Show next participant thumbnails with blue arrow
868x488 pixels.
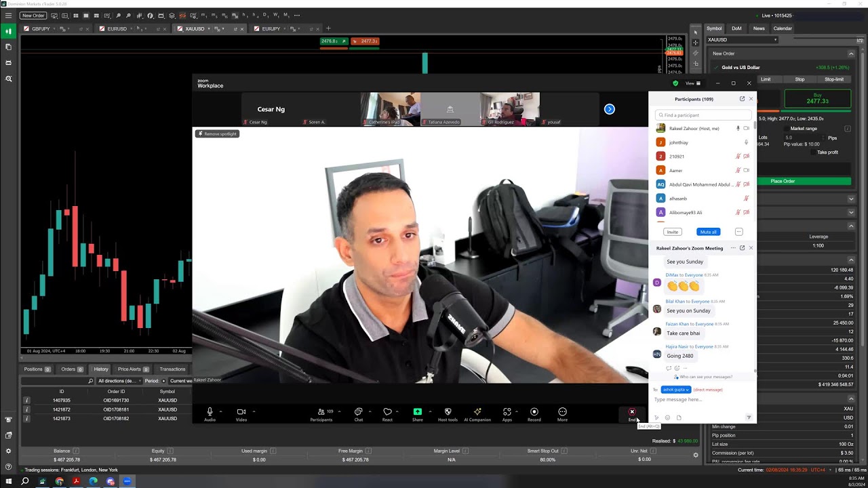(x=609, y=109)
